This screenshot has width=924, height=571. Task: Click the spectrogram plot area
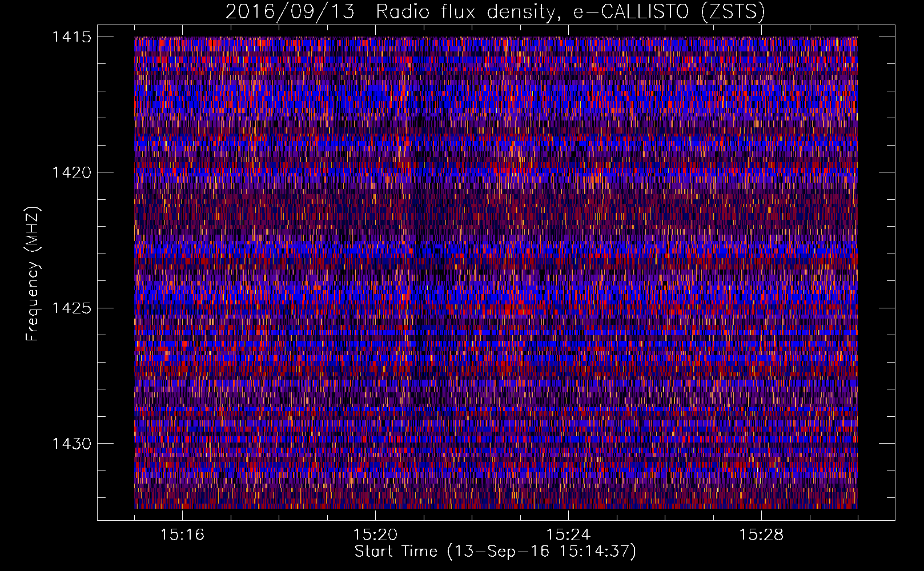click(x=496, y=272)
